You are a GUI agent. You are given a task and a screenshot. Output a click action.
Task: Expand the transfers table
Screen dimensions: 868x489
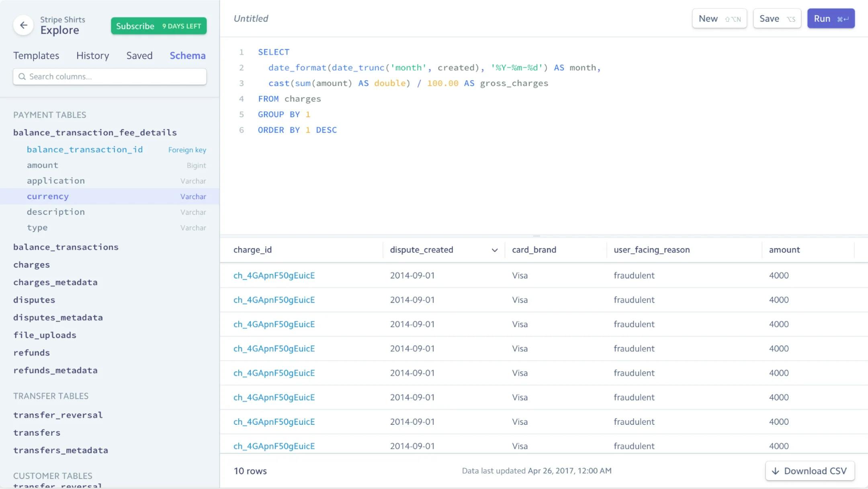pos(37,433)
